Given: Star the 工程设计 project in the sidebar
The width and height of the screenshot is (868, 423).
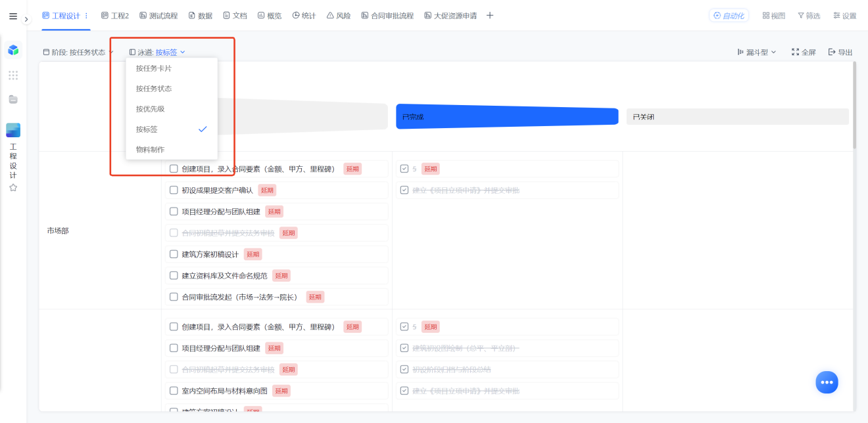Looking at the screenshot, I should tap(13, 188).
